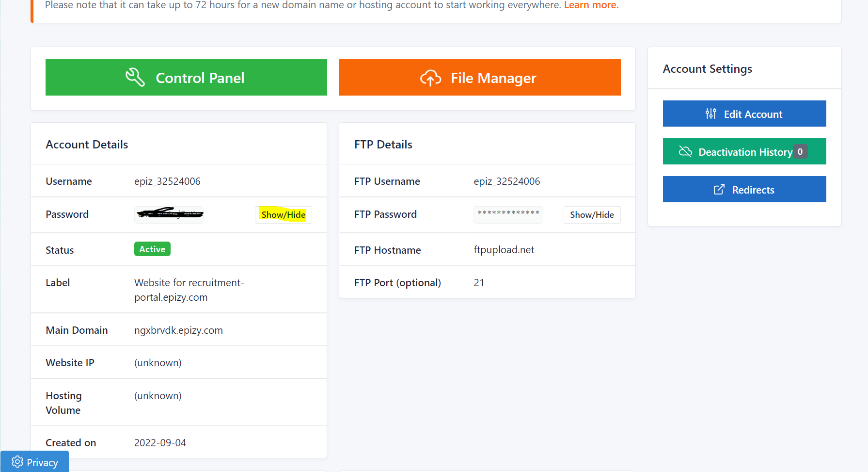This screenshot has width=868, height=472.
Task: Open the green Control Panel button
Action: [186, 78]
